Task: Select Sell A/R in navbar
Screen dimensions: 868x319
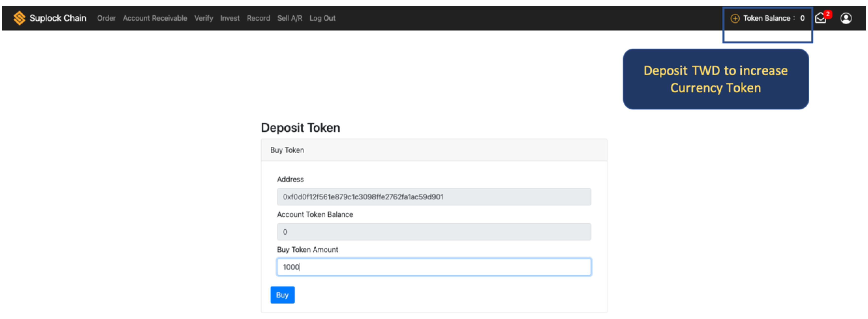Action: pyautogui.click(x=289, y=18)
